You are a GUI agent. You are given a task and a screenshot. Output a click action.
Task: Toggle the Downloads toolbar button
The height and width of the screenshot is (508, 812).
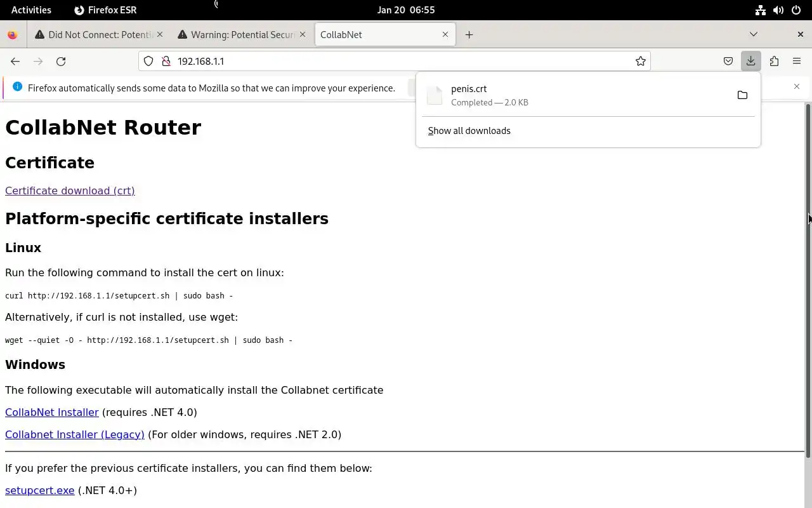751,61
